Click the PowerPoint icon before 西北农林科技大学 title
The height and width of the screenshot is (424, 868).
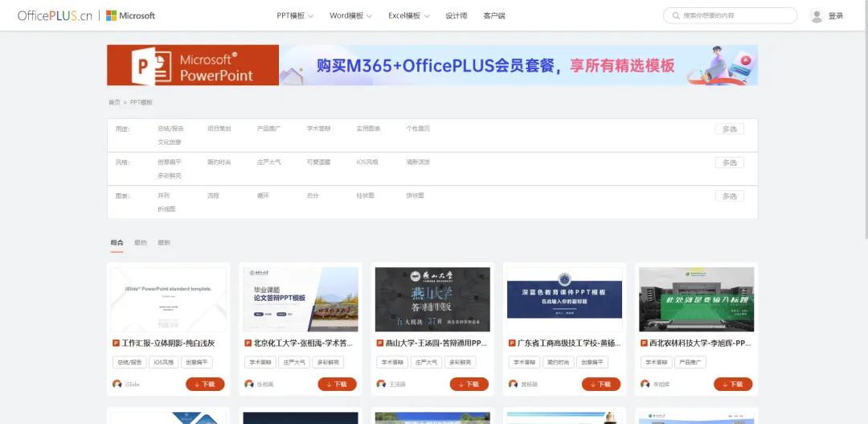(x=645, y=343)
